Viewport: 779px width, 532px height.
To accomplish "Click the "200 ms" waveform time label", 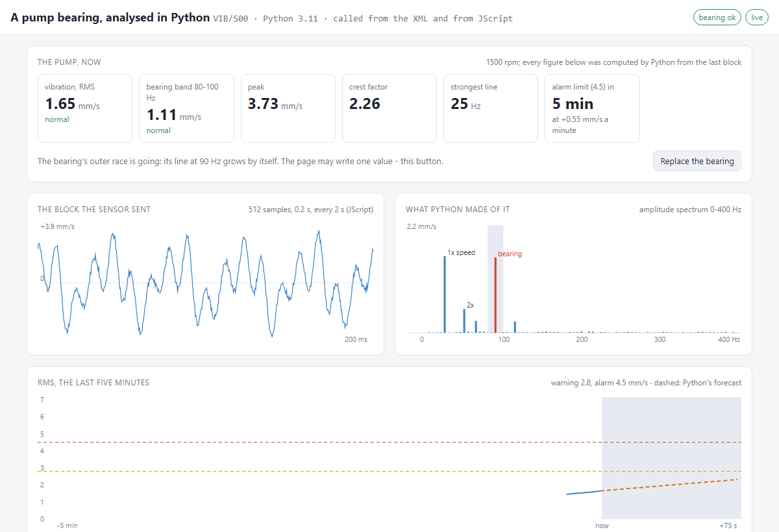I will click(x=356, y=339).
